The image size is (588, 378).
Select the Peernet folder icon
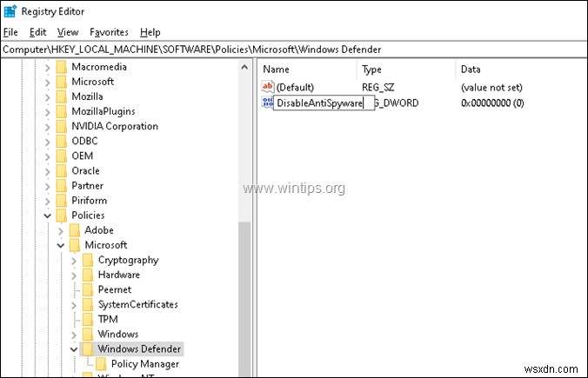click(x=88, y=289)
